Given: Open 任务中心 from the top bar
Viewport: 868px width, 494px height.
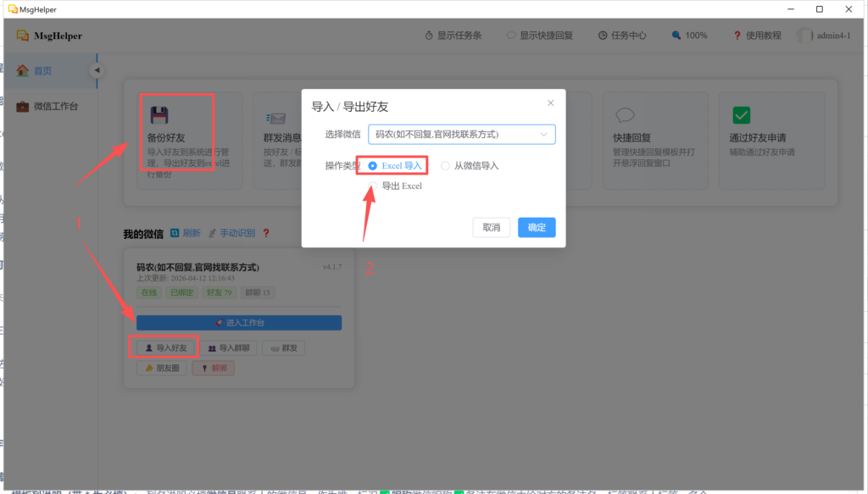Looking at the screenshot, I should (x=621, y=36).
